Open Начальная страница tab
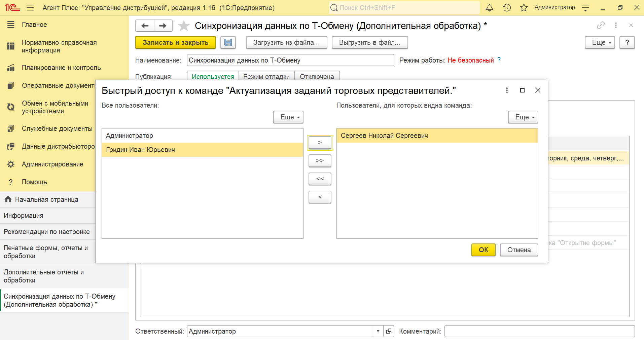Screen dimensions: 644x340 [48, 199]
